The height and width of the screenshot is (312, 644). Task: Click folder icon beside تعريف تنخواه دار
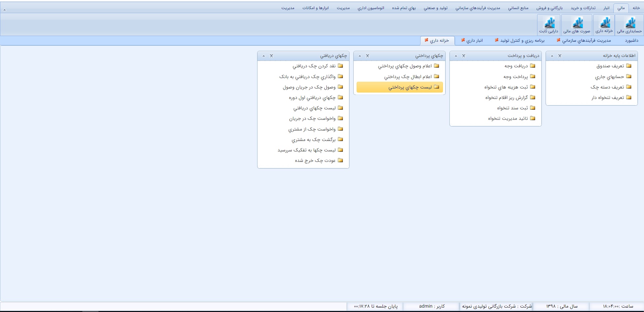[x=629, y=97]
